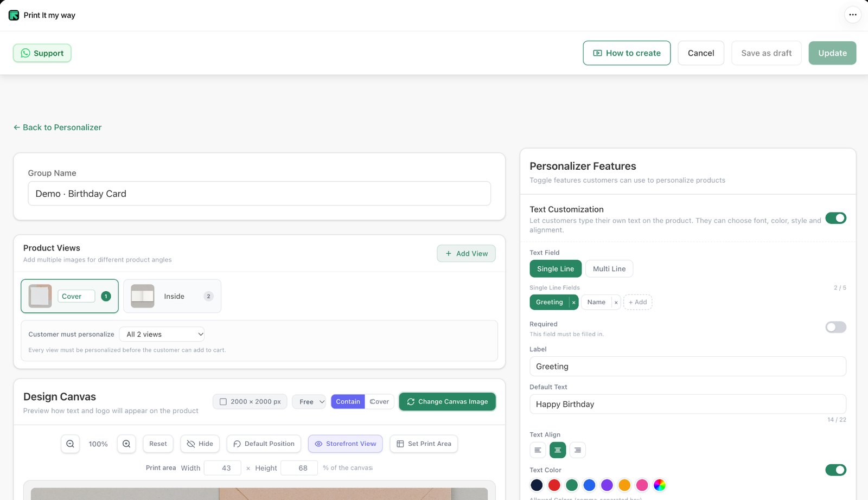Select the Inside product view
This screenshot has height=500, width=868.
click(172, 296)
